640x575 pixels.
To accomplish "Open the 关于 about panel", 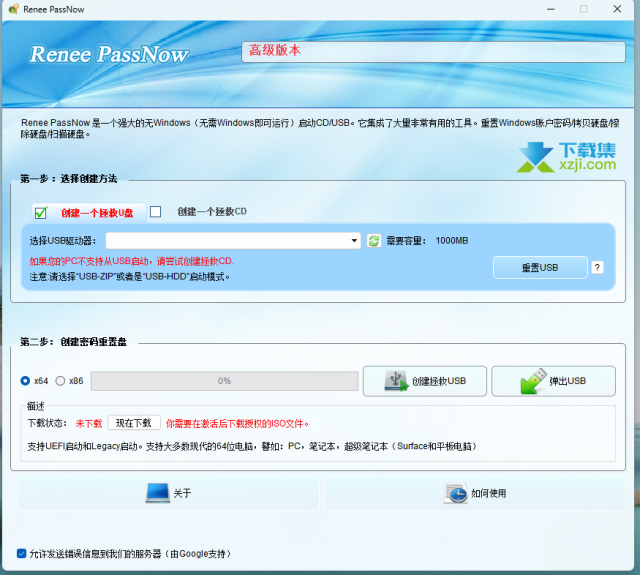I will point(169,493).
